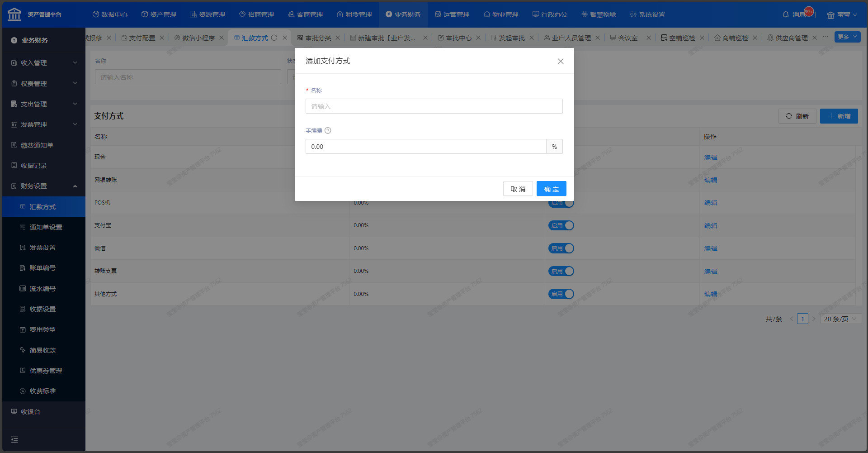868x453 pixels.
Task: Toggle the 支付宝 enabled switch
Action: (561, 225)
